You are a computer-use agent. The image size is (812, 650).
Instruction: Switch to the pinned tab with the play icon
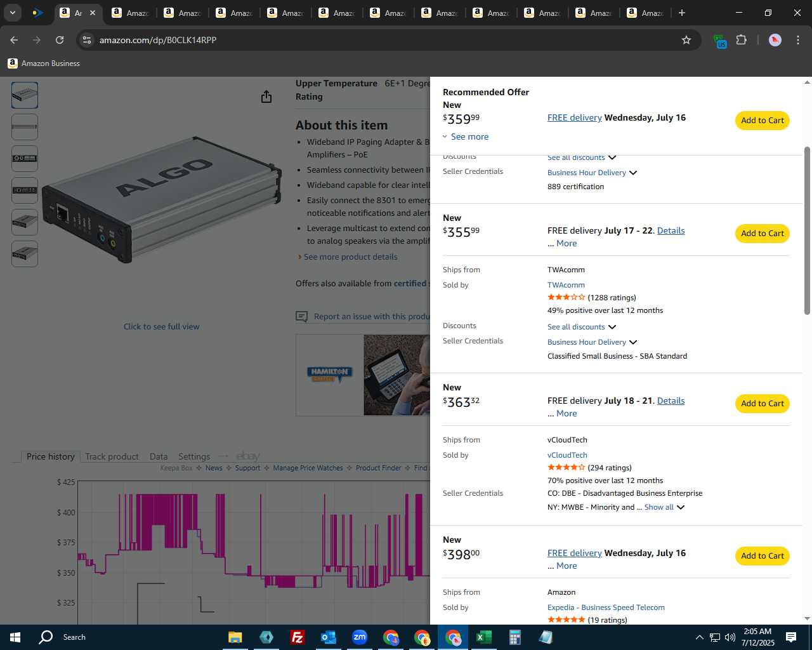pyautogui.click(x=37, y=13)
